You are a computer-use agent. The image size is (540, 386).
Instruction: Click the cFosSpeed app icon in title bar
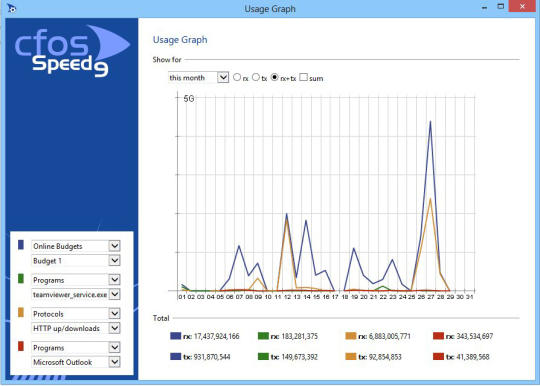pos(11,8)
